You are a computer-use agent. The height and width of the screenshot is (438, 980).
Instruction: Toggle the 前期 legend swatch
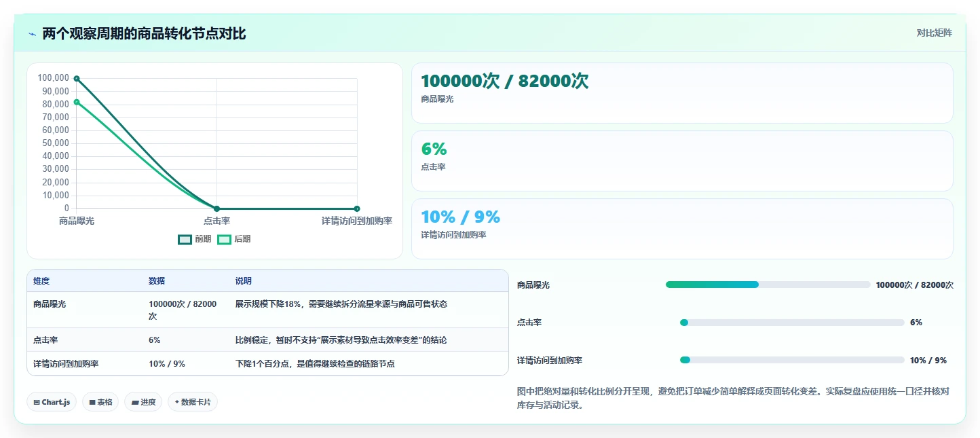click(x=185, y=239)
